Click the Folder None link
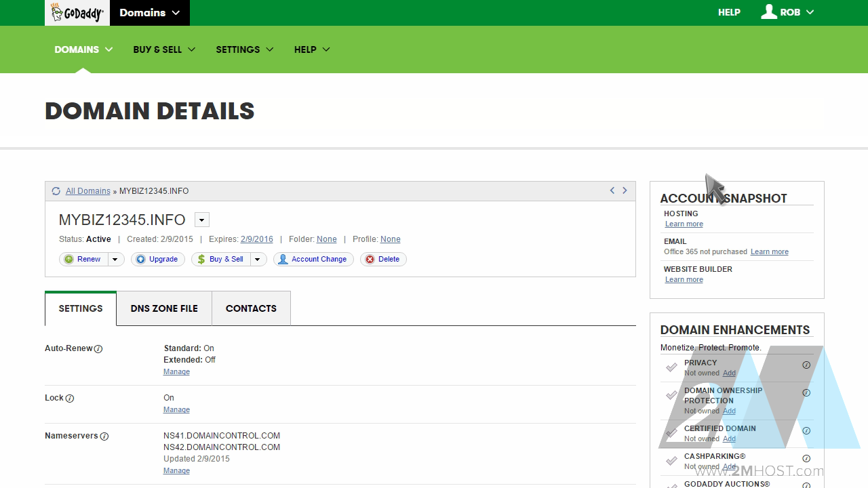Image resolution: width=868 pixels, height=488 pixels. (327, 239)
